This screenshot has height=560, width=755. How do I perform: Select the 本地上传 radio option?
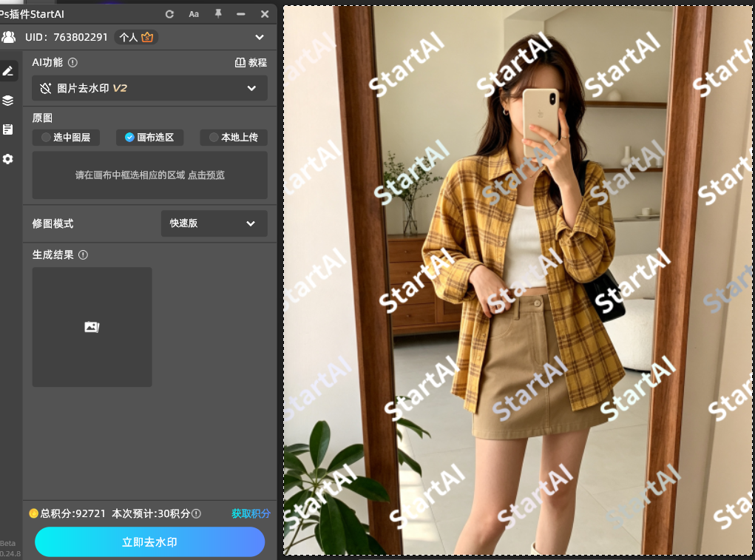(x=234, y=138)
